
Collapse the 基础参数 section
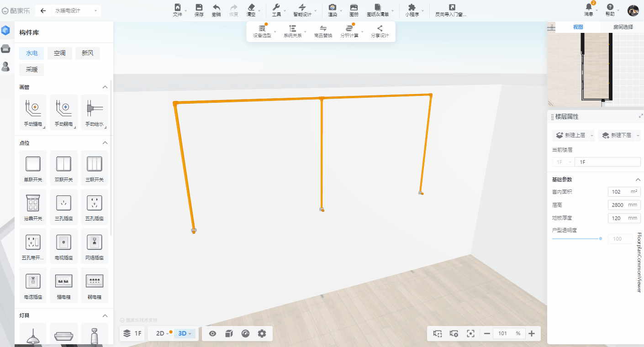pyautogui.click(x=638, y=179)
